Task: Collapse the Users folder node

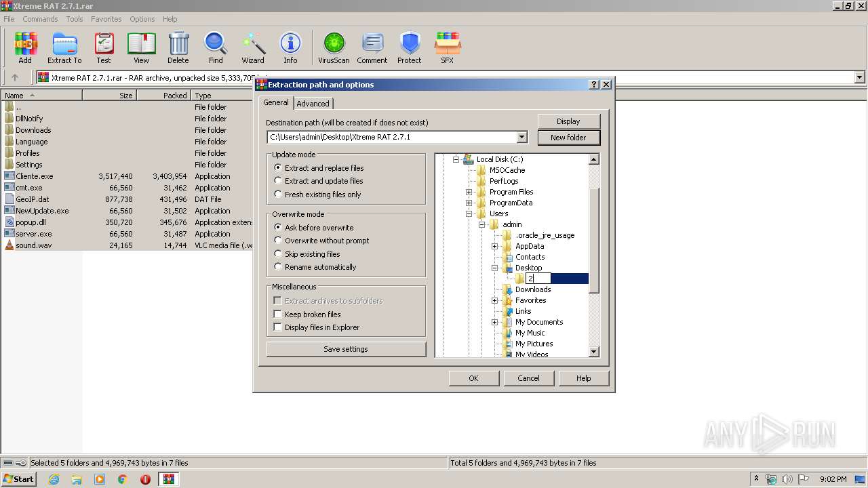Action: click(x=469, y=213)
